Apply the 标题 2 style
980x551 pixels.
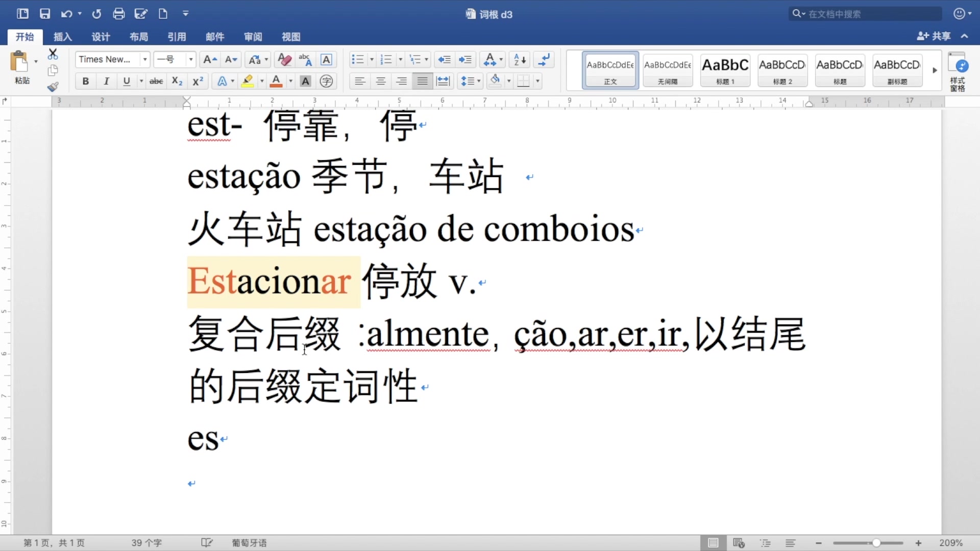click(x=782, y=70)
